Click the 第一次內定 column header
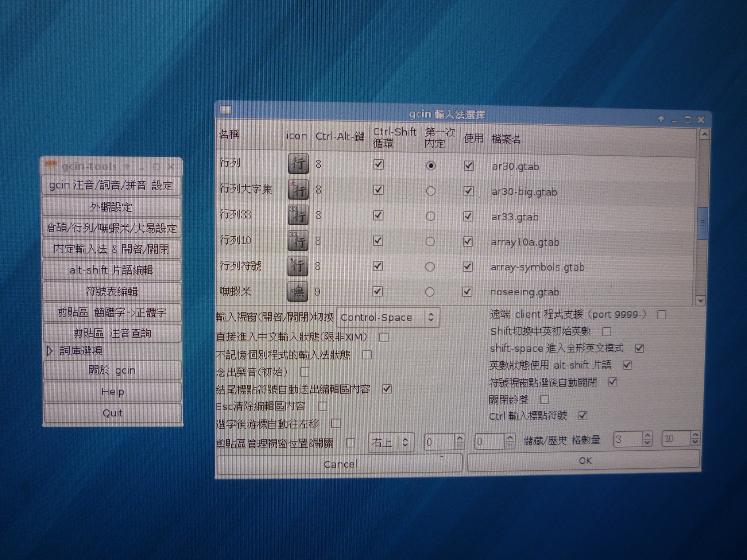 pyautogui.click(x=441, y=138)
